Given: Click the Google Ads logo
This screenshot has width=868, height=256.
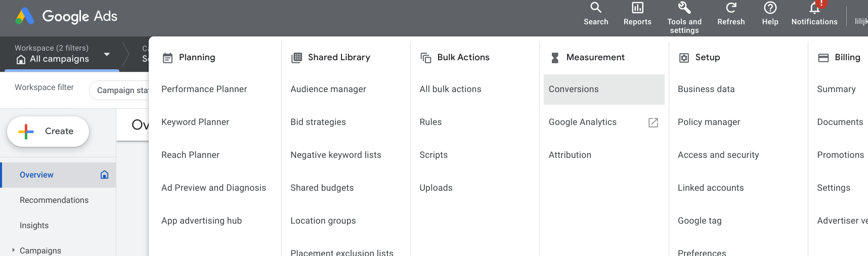Looking at the screenshot, I should pyautogui.click(x=66, y=16).
